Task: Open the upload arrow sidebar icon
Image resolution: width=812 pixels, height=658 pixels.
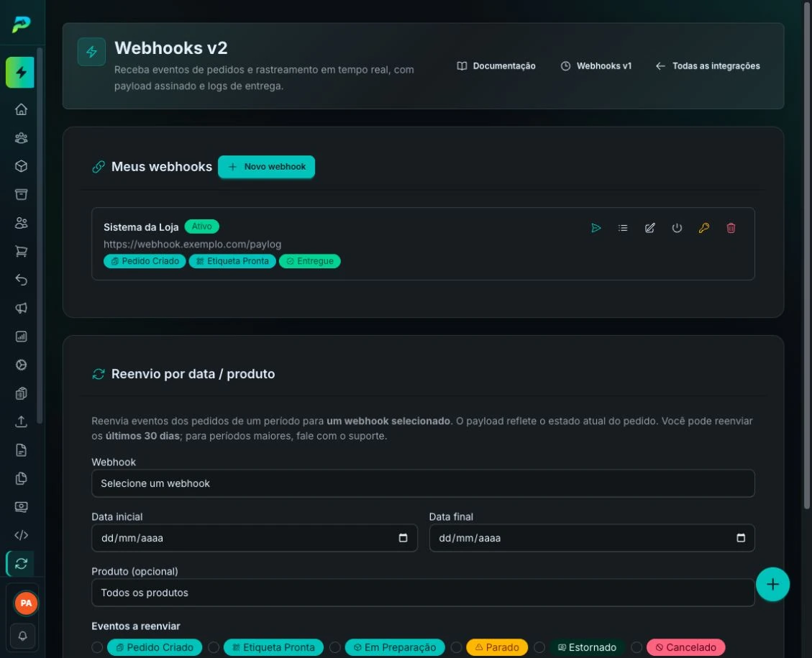Action: (22, 421)
